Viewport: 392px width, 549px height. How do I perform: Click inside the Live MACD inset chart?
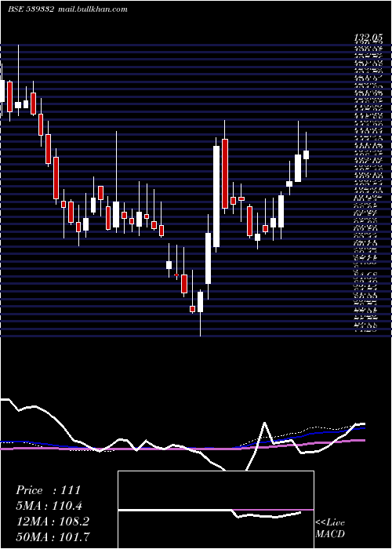216,510
